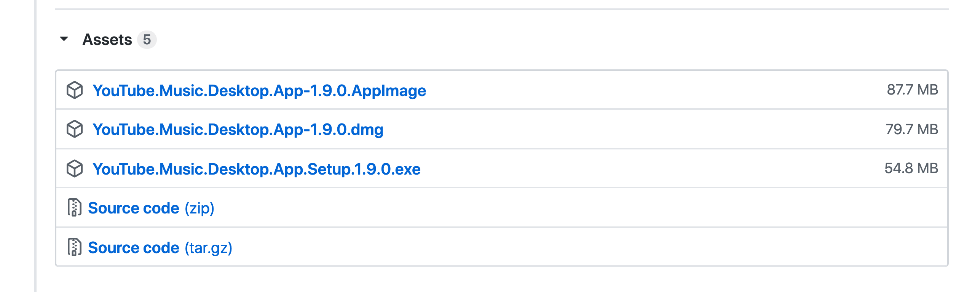Viewport: 980px width, 292px height.
Task: Click the 87.7 MB size label
Action: [913, 90]
